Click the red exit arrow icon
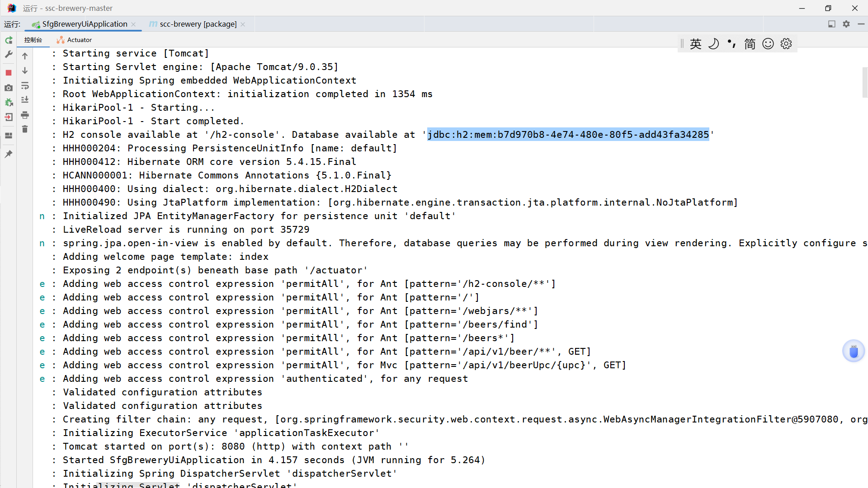 [9, 117]
